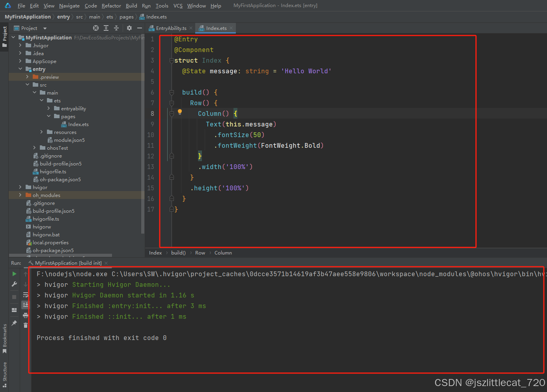Open Project panel gear settings

tap(129, 28)
